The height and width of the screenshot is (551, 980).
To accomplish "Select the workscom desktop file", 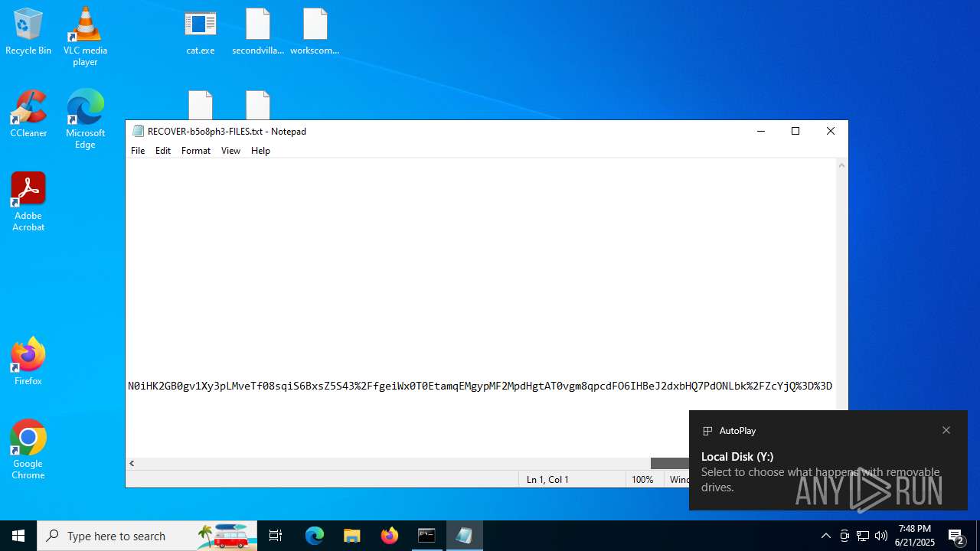I will (x=315, y=31).
